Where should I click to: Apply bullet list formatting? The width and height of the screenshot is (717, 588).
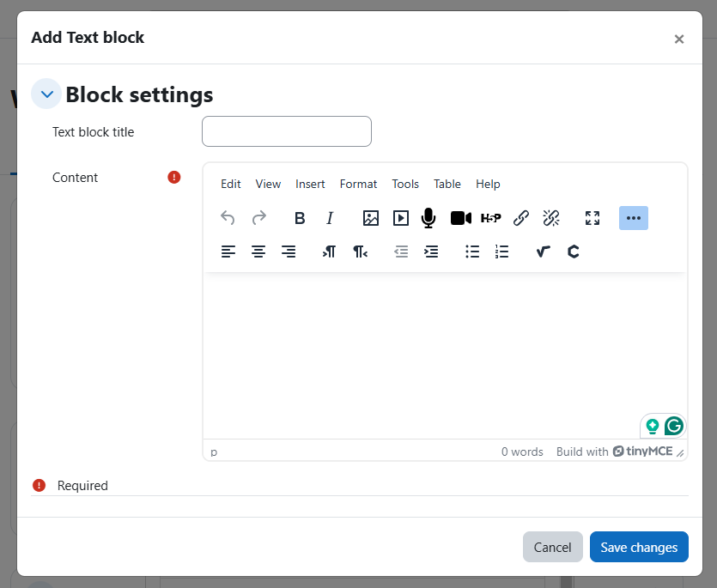472,252
